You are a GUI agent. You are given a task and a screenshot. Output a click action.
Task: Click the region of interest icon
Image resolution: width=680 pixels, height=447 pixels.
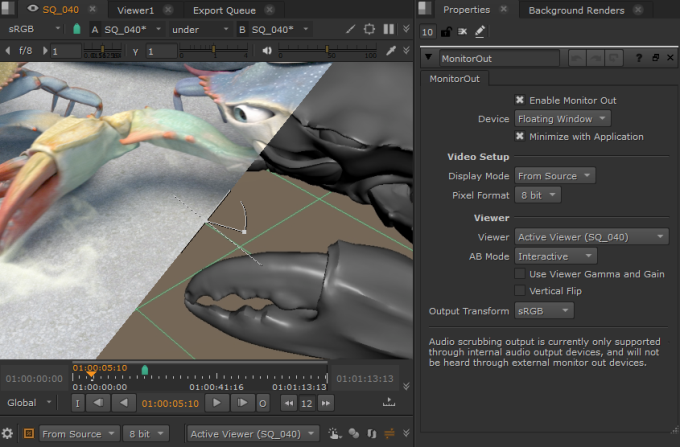pyautogui.click(x=369, y=28)
